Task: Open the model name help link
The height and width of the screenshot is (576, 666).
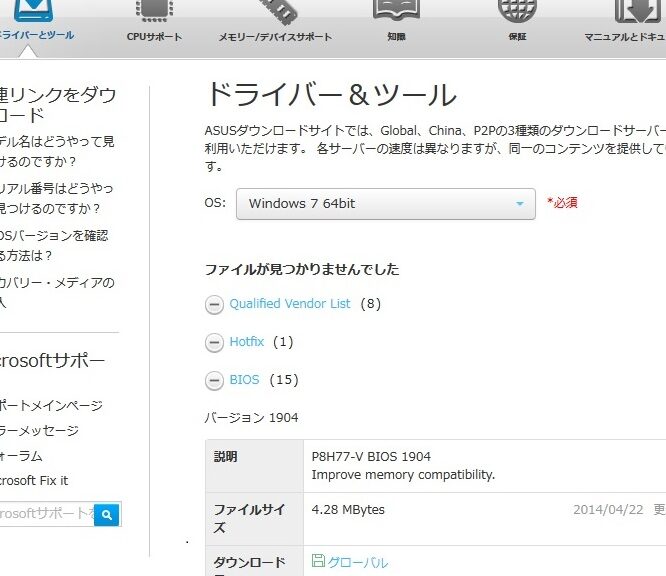Action: point(57,151)
